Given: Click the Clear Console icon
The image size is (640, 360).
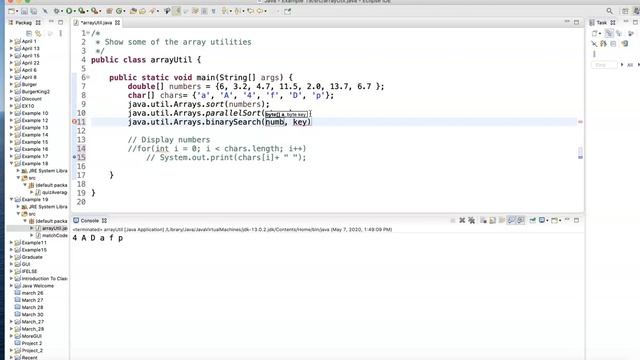Looking at the screenshot, I should click(x=483, y=220).
